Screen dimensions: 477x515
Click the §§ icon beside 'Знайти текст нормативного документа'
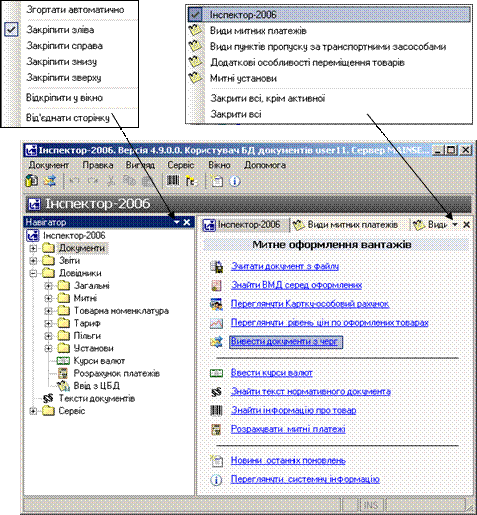pos(217,392)
